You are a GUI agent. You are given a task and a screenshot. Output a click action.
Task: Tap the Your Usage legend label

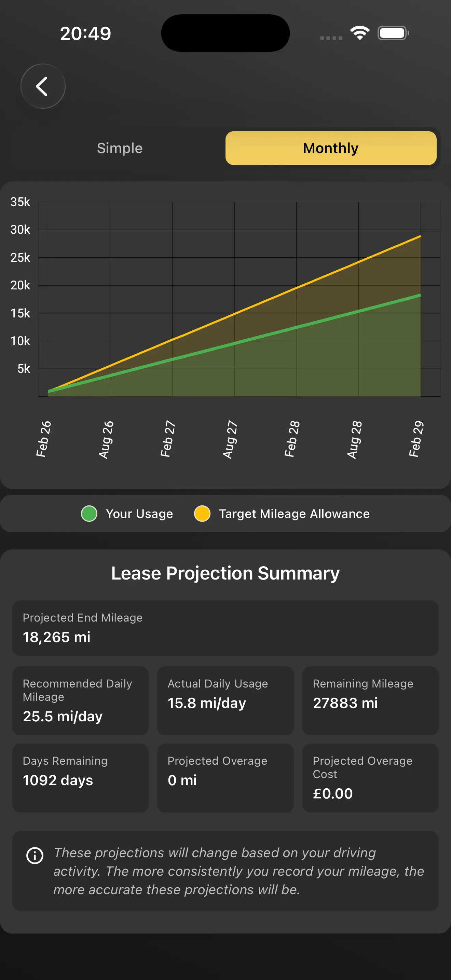(139, 514)
